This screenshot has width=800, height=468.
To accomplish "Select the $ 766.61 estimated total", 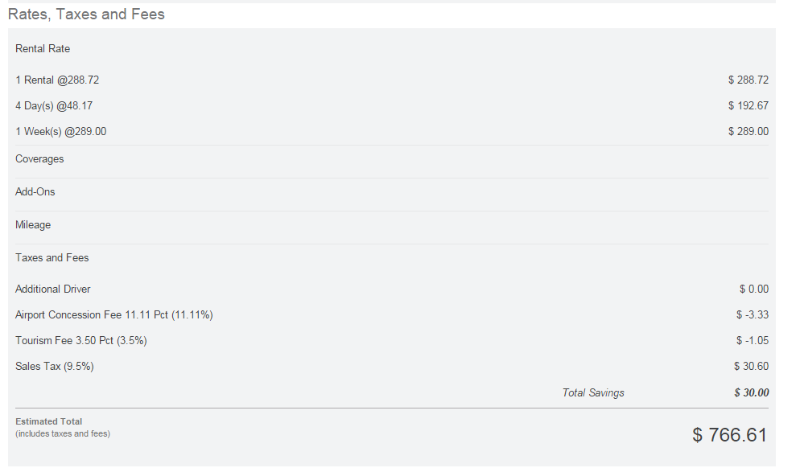I will point(729,435).
